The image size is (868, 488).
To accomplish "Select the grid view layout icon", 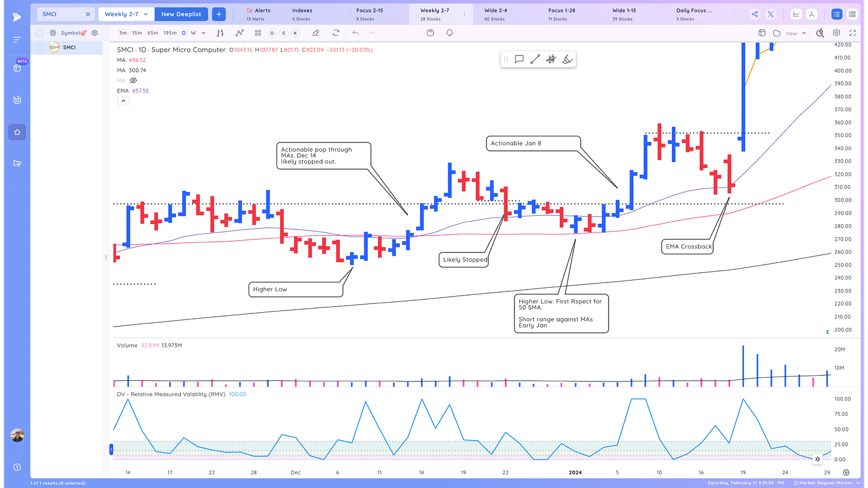I will coord(852,14).
